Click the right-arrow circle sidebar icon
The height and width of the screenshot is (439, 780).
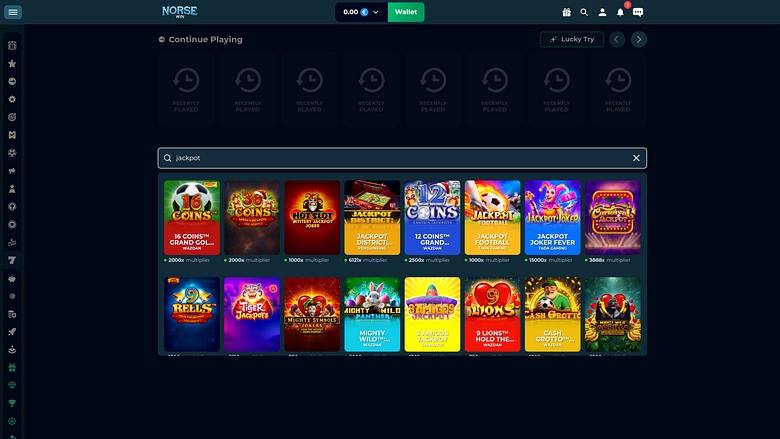click(x=12, y=82)
